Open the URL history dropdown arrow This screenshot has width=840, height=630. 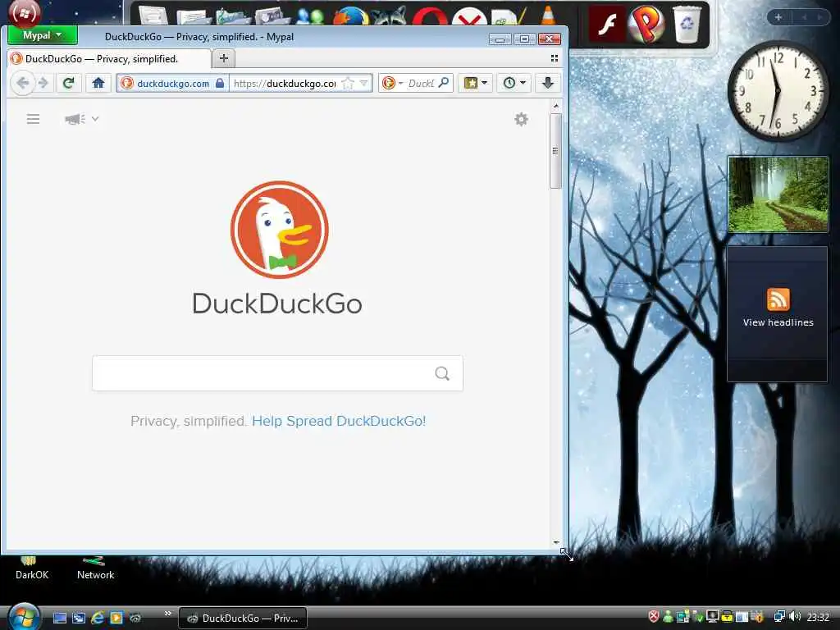(x=364, y=83)
